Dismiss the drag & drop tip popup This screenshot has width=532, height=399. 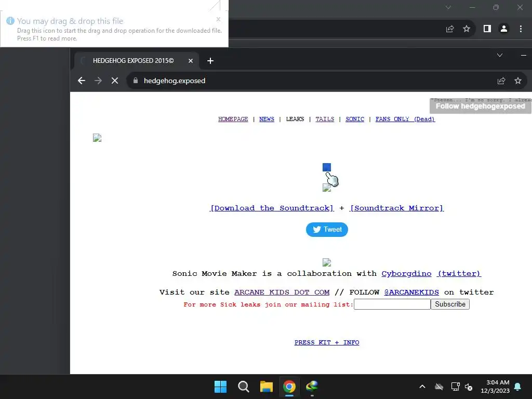[219, 19]
